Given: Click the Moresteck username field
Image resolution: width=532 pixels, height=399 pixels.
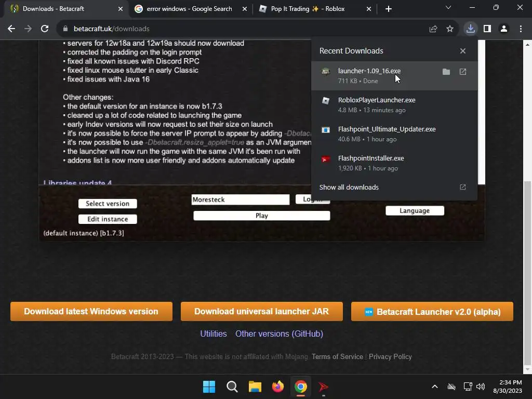Looking at the screenshot, I should (241, 199).
